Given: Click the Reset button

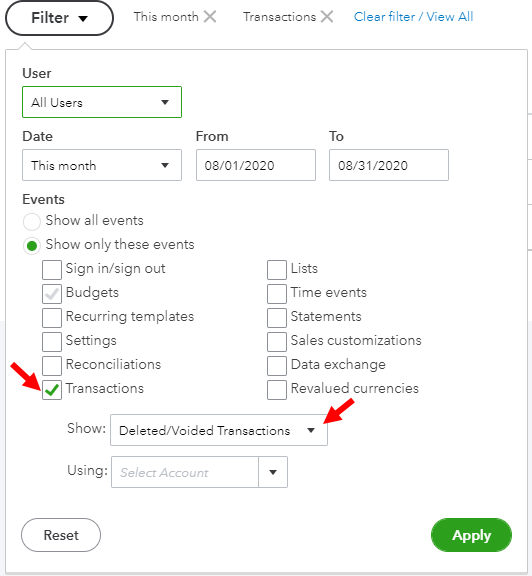Looking at the screenshot, I should pyautogui.click(x=61, y=535).
